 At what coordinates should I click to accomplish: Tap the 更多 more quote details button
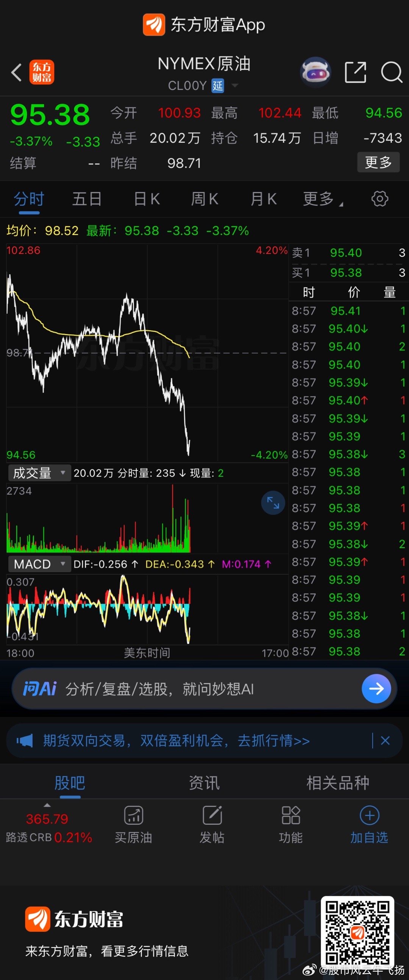click(379, 163)
